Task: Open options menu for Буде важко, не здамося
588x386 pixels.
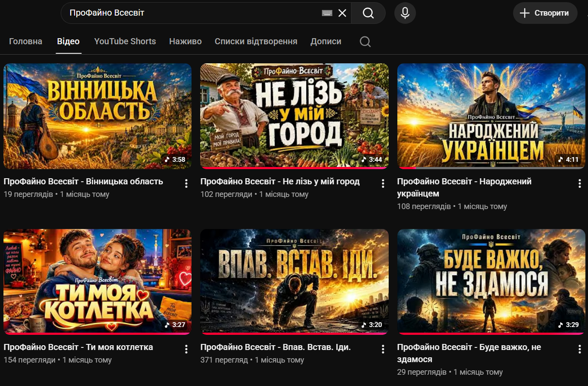Action: click(580, 349)
